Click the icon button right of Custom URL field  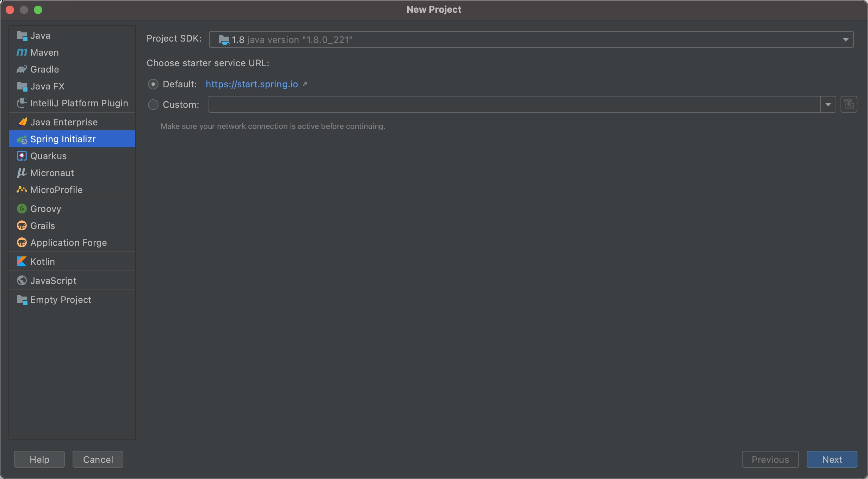point(849,105)
